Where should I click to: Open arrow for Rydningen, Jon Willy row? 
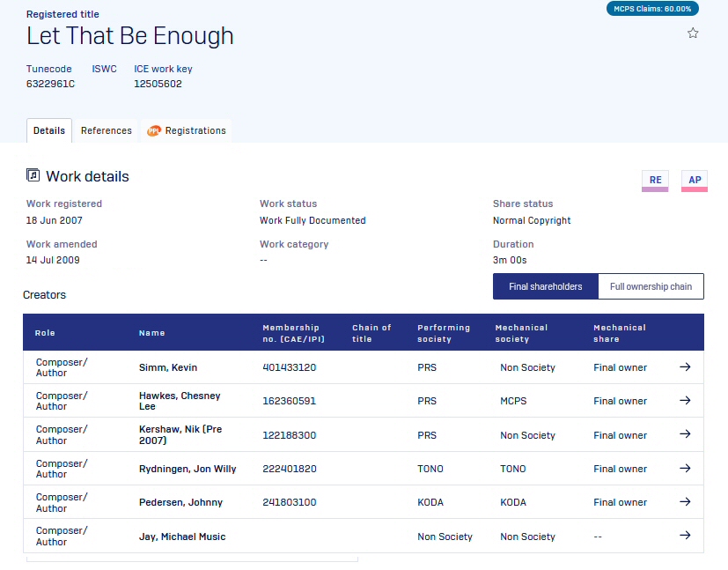point(685,469)
